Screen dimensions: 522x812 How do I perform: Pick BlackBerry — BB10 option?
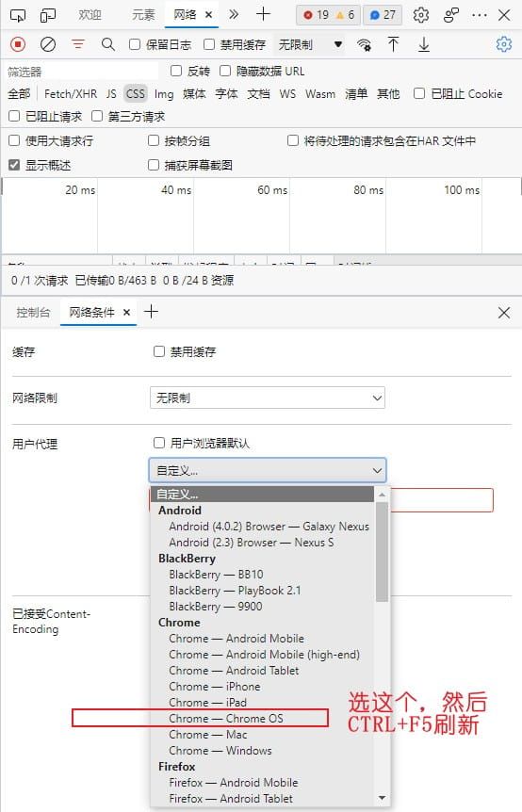[216, 575]
